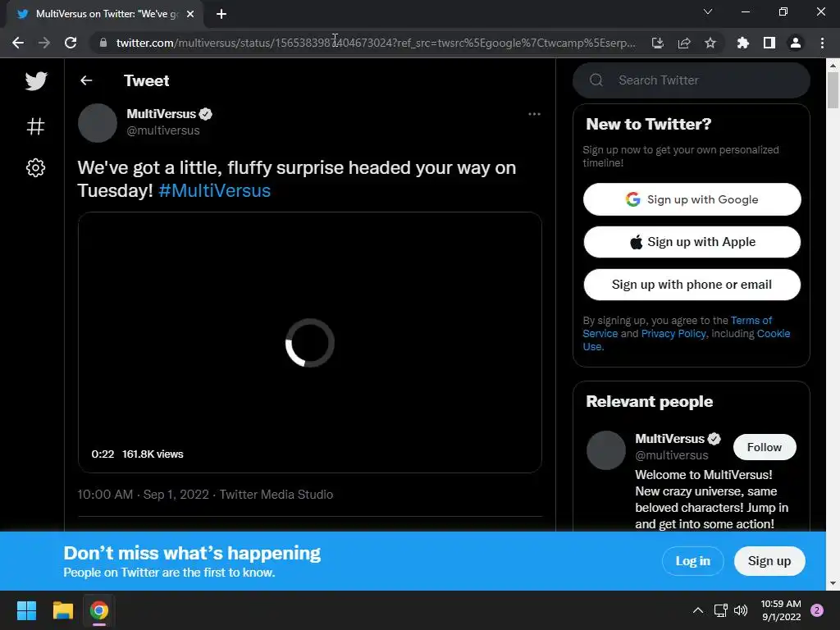Click the share page icon
This screenshot has width=840, height=630.
(684, 43)
